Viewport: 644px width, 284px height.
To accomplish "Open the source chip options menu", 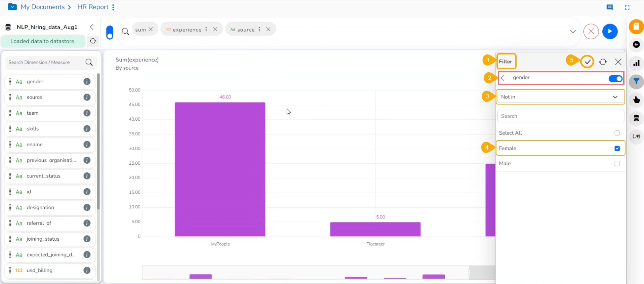I will (x=259, y=29).
